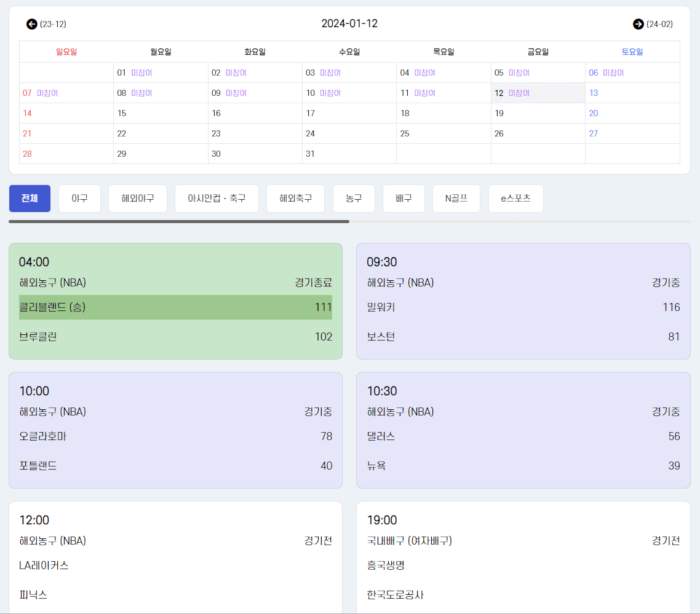Switch to the 해외축구 tab

(295, 199)
